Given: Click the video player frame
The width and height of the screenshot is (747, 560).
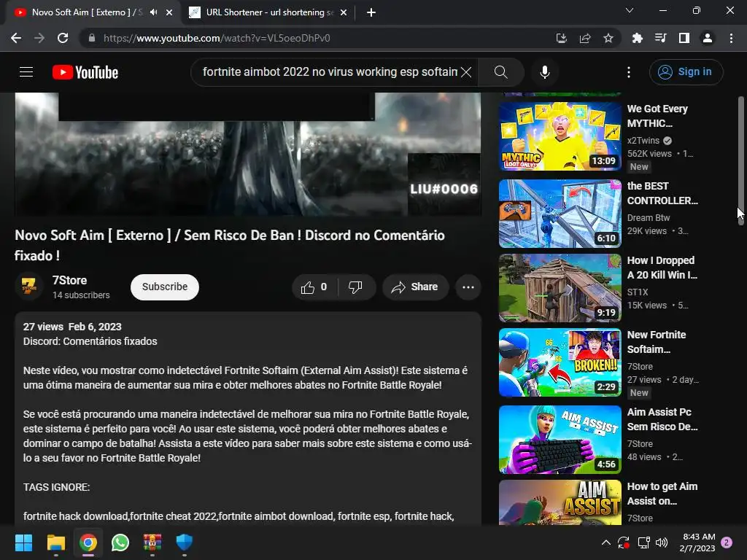Looking at the screenshot, I should coord(248,154).
